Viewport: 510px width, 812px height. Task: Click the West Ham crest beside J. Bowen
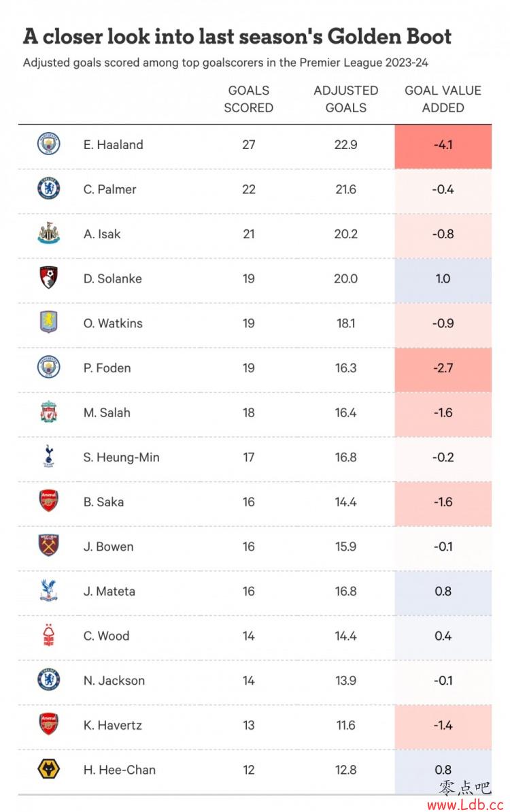49,546
